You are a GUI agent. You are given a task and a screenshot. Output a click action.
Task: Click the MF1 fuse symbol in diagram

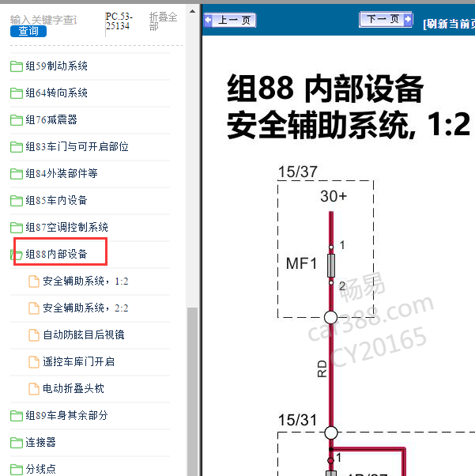tap(331, 266)
